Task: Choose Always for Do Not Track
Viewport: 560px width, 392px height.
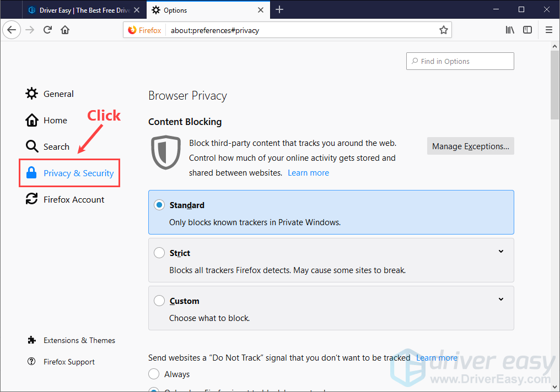Action: click(154, 374)
